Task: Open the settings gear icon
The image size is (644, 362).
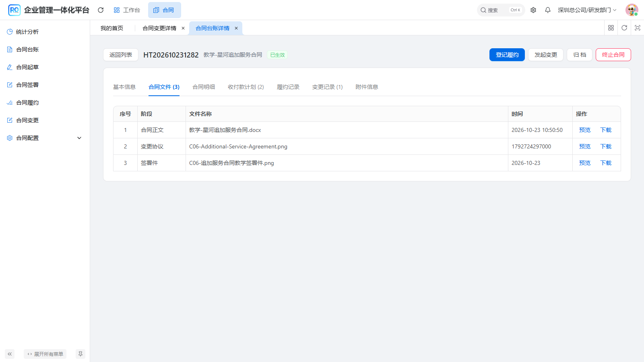Action: click(x=533, y=10)
